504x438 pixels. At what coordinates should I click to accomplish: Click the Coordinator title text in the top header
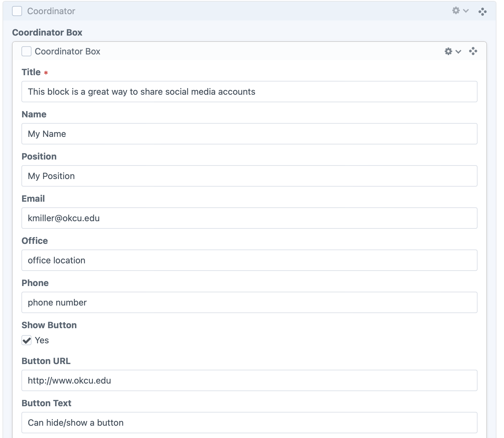[x=51, y=11]
